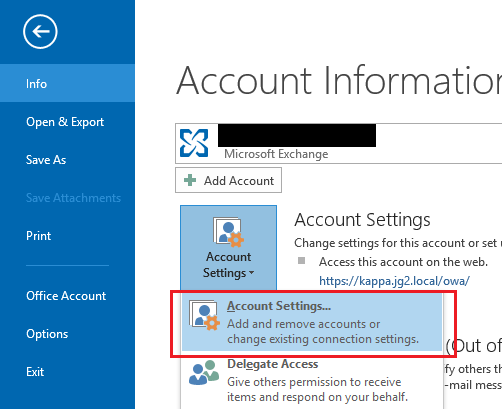Click the 'Account Information' page title
This screenshot has width=502, height=409.
coord(339,80)
